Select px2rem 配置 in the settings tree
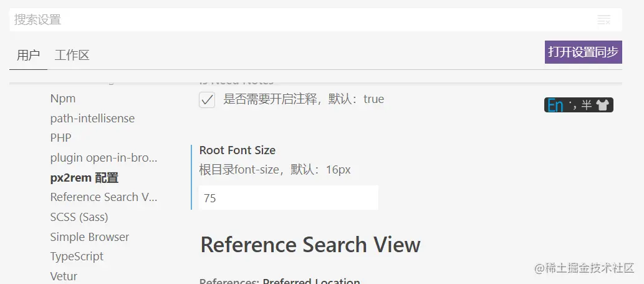Viewport: 644px width, 284px height. 84,178
